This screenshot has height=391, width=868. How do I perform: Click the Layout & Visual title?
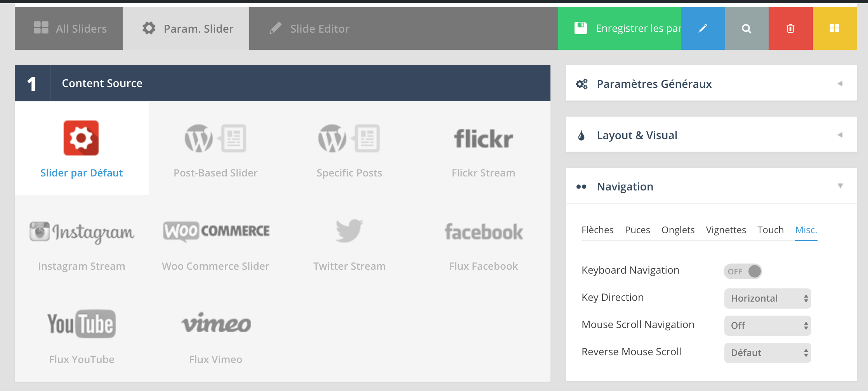[637, 135]
